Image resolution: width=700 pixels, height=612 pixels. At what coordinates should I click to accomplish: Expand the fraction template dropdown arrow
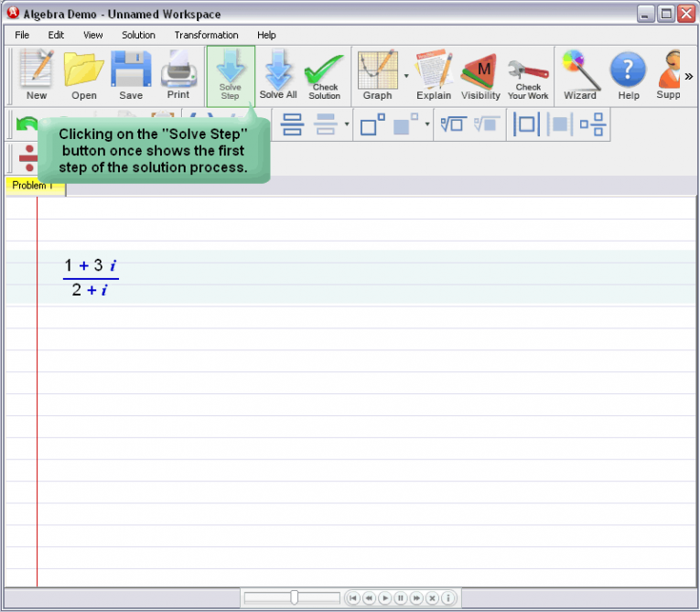[x=347, y=124]
